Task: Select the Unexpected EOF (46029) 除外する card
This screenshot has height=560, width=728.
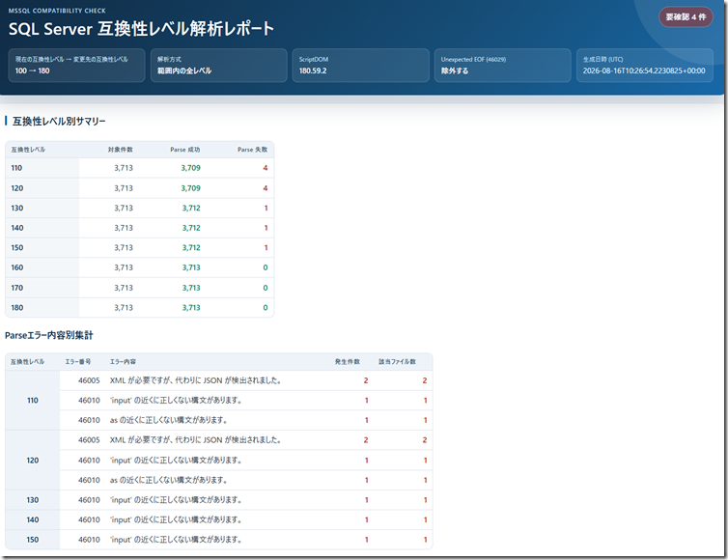Action: point(503,66)
